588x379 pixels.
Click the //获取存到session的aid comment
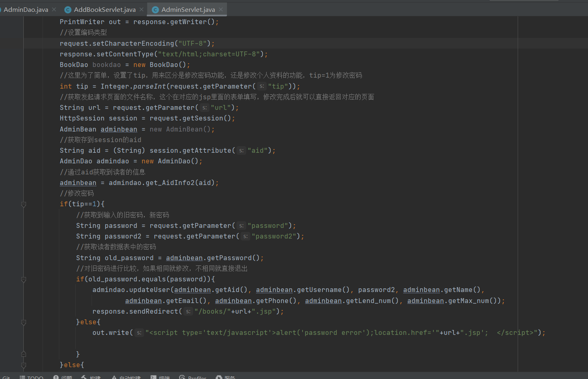(101, 140)
